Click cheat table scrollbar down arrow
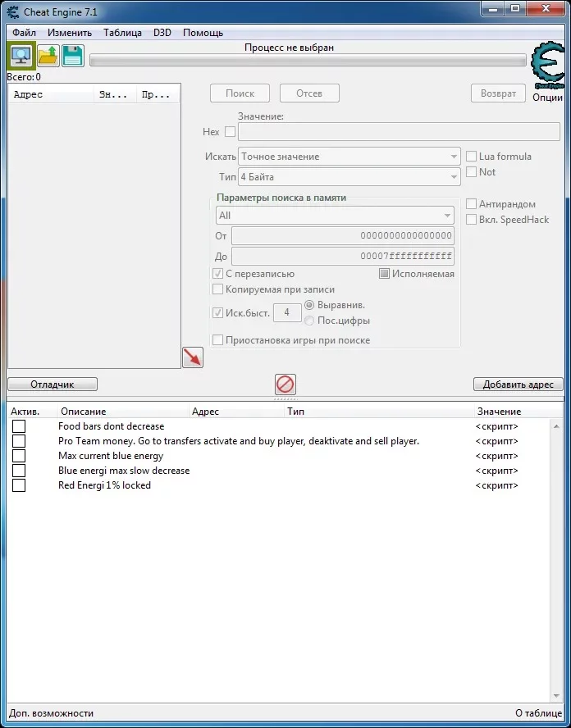571x728 pixels. (x=556, y=695)
